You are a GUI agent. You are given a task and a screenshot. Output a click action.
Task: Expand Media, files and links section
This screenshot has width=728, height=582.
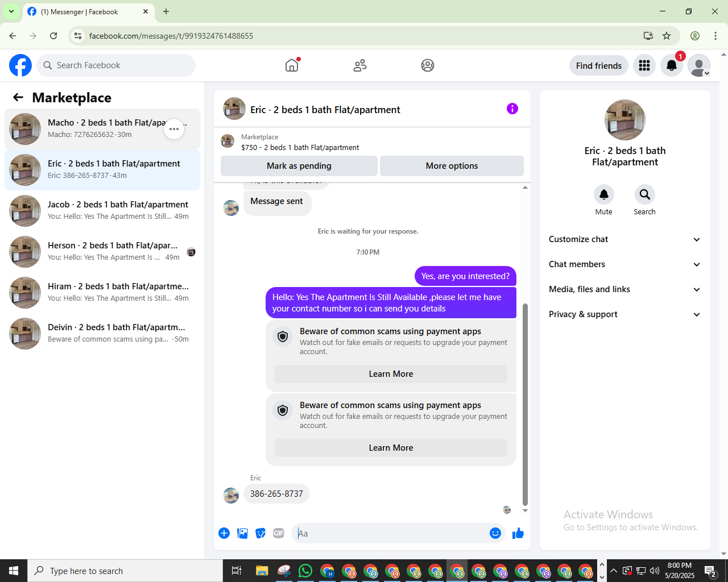pos(624,289)
